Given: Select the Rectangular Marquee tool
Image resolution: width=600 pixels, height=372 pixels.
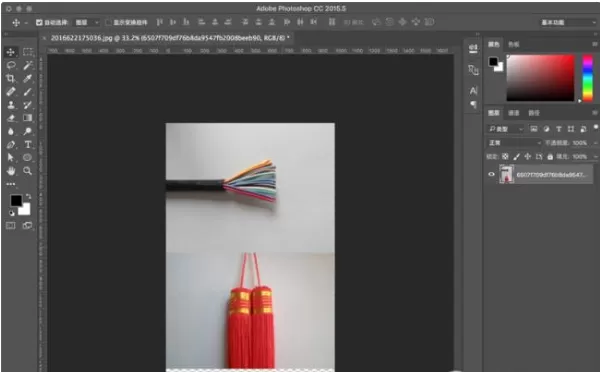Looking at the screenshot, I should coord(28,52).
